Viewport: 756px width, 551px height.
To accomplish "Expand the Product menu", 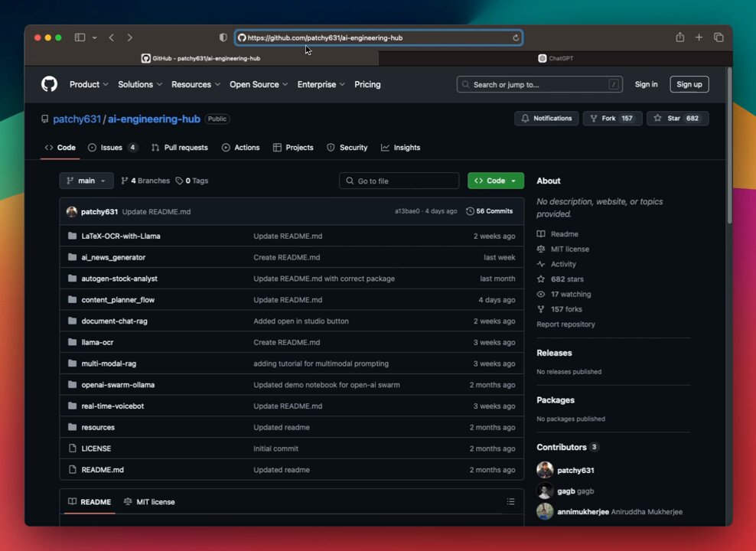I will (89, 84).
